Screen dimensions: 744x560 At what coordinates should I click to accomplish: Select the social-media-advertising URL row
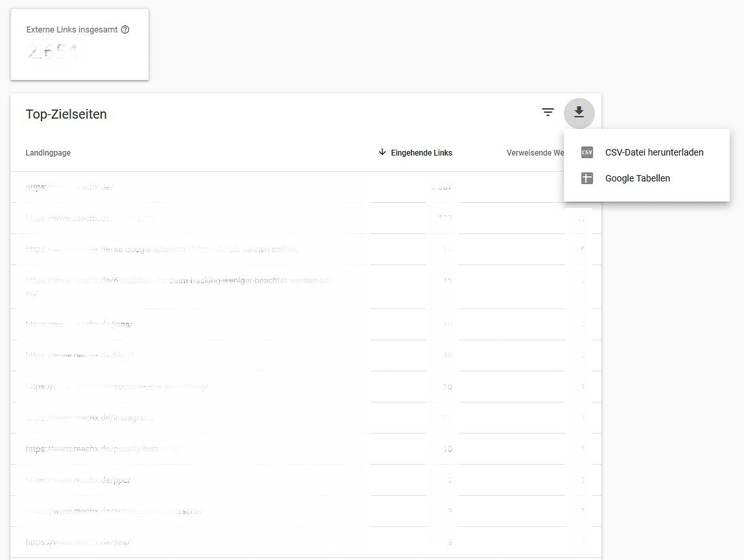coord(117,387)
